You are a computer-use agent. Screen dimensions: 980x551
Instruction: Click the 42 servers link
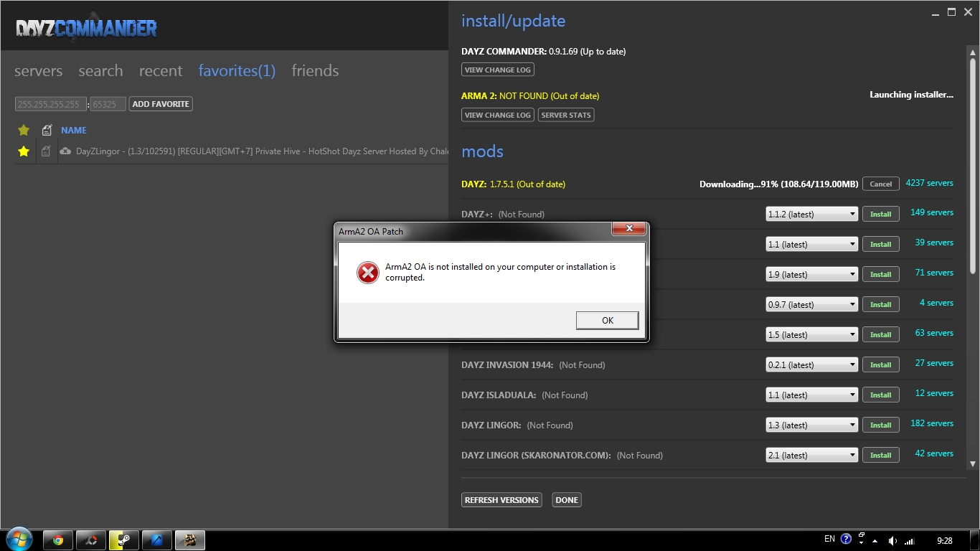(934, 453)
